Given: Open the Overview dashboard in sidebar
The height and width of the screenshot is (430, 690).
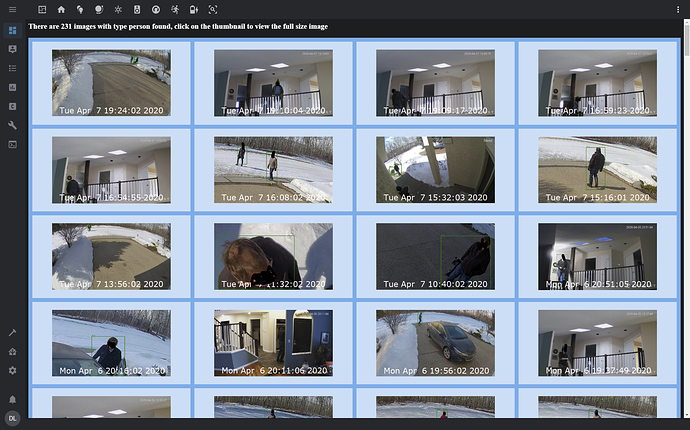Looking at the screenshot, I should [12, 30].
